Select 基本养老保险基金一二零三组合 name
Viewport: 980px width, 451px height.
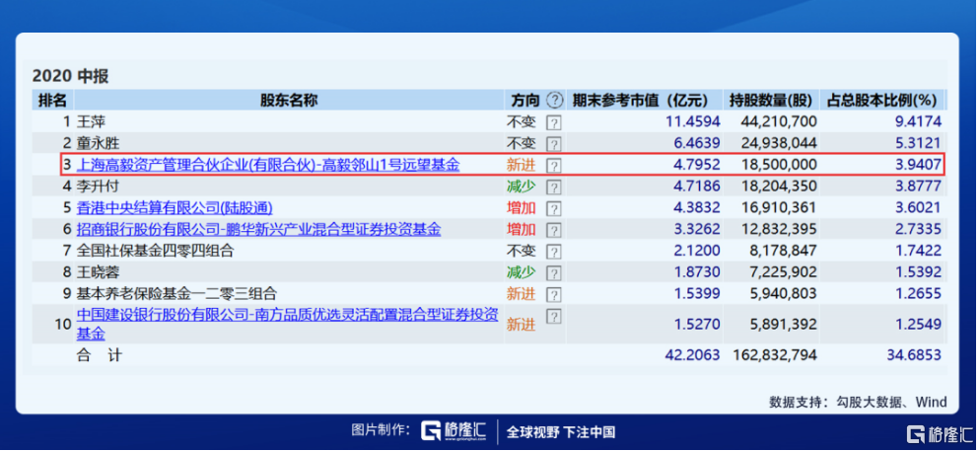(176, 294)
